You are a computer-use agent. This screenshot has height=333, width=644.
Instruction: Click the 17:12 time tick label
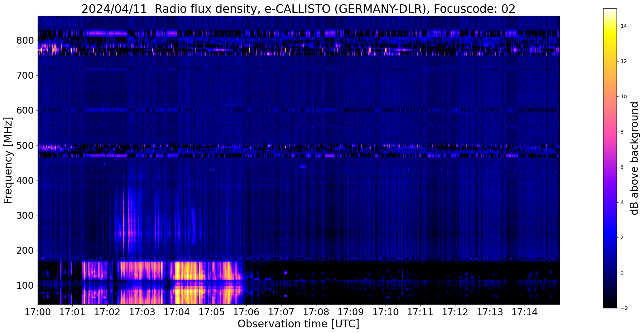point(455,312)
